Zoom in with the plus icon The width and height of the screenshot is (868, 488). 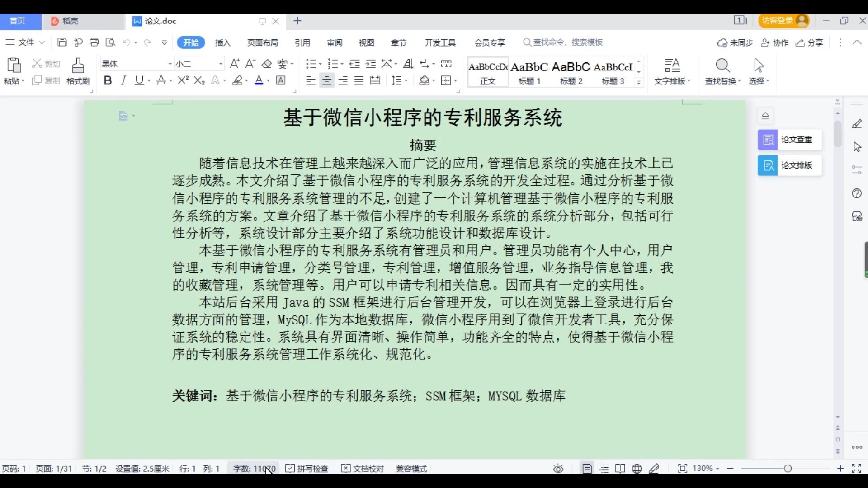click(840, 469)
